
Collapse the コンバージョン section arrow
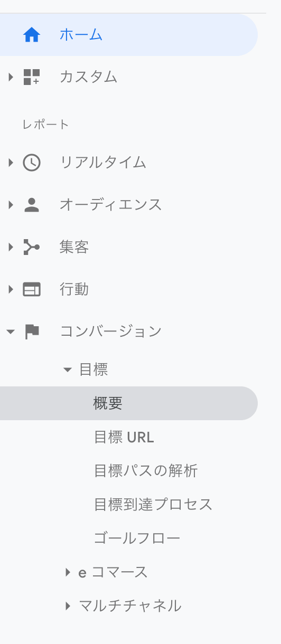pos(11,332)
